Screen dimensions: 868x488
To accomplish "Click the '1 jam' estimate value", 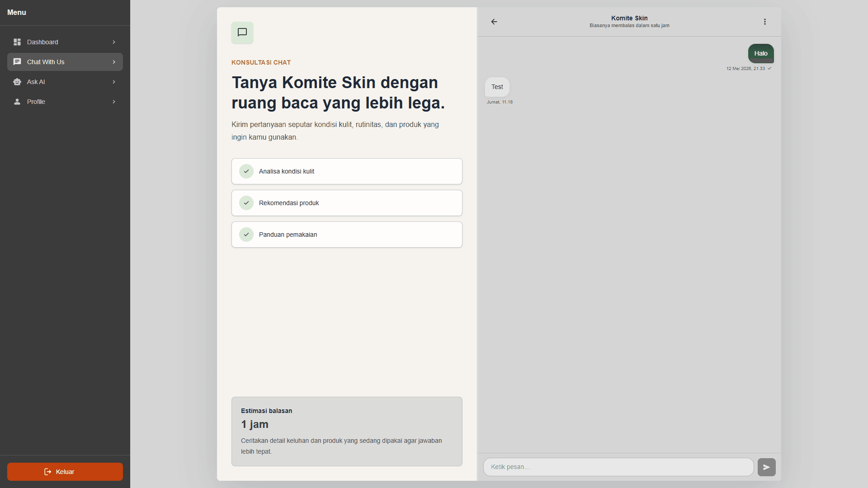I will click(255, 424).
